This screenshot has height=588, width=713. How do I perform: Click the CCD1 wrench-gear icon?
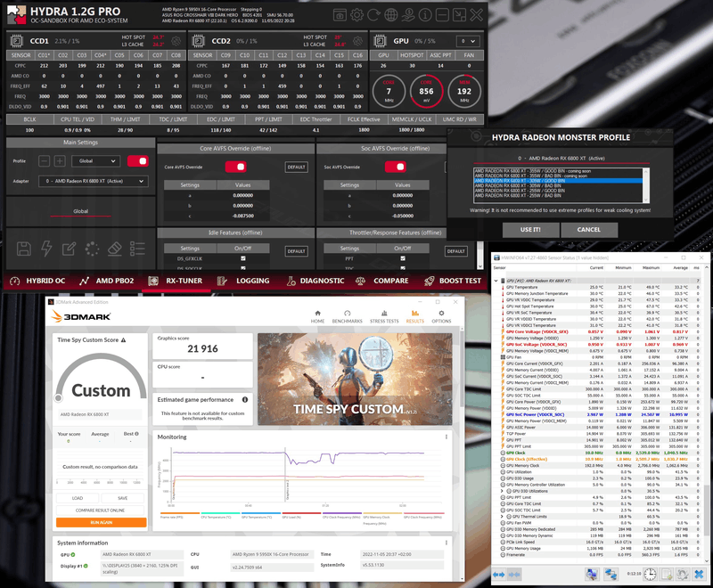176,41
